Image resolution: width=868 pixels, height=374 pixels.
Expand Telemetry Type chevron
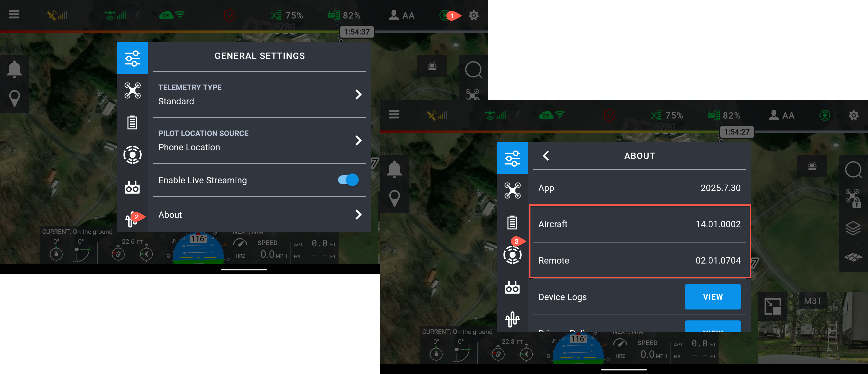358,94
